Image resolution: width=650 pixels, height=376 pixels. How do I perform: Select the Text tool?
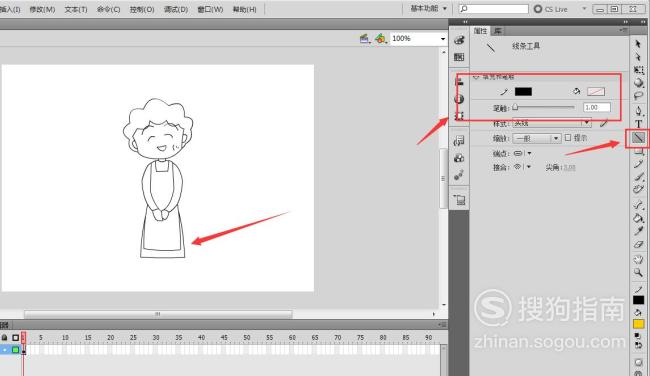[x=638, y=124]
